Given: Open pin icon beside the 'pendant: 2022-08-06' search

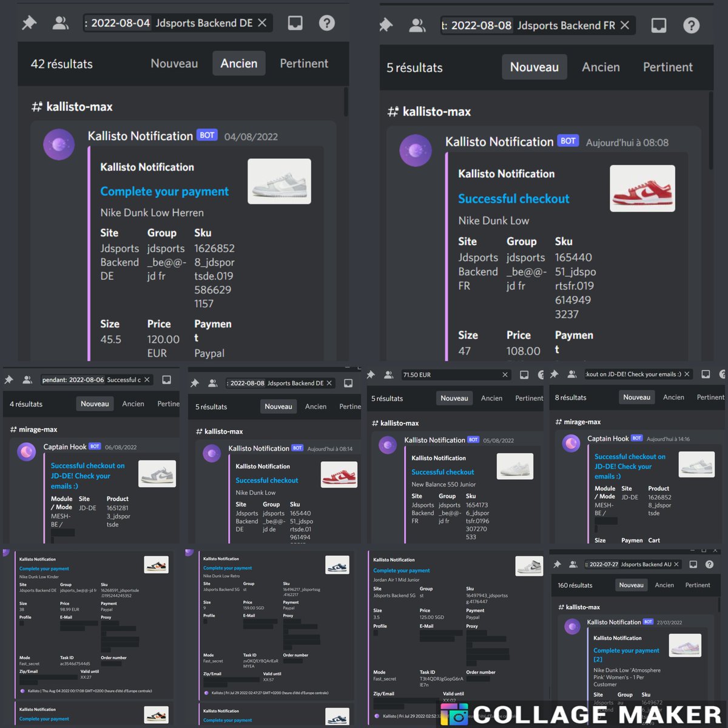Looking at the screenshot, I should tap(9, 380).
